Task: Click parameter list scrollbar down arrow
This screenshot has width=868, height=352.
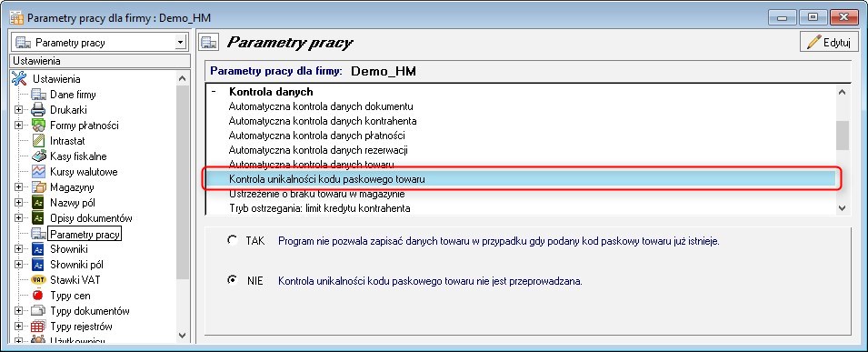Action: coord(842,208)
